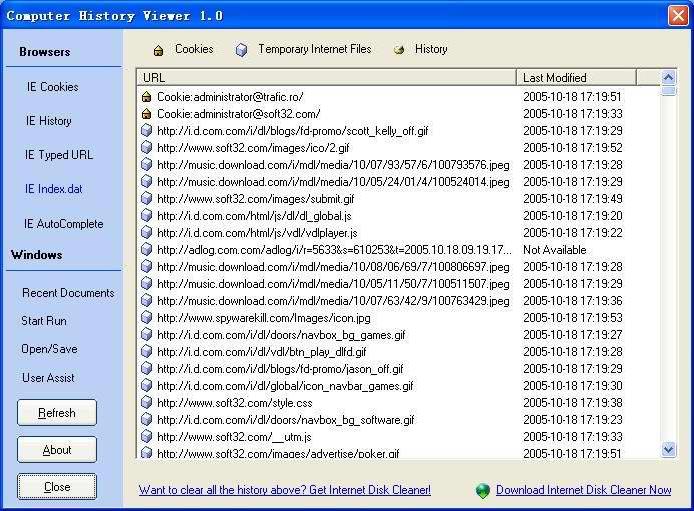Click the scrollbar up arrow
The height and width of the screenshot is (511, 694).
[668, 77]
